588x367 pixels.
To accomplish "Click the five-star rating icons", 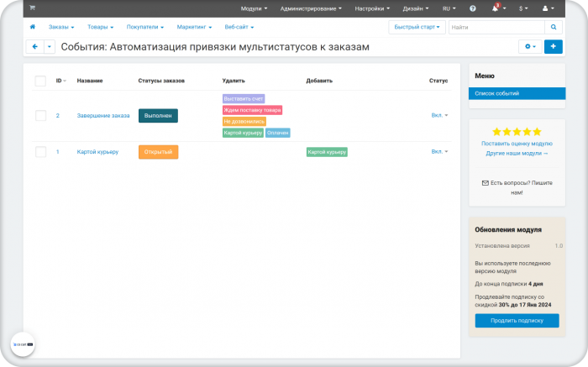I will pyautogui.click(x=517, y=132).
